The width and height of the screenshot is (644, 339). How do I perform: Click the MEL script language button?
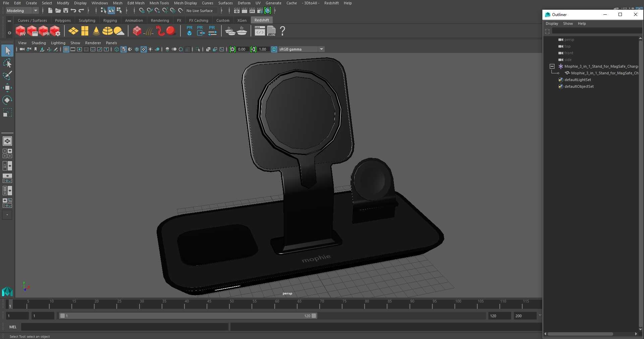tap(13, 327)
